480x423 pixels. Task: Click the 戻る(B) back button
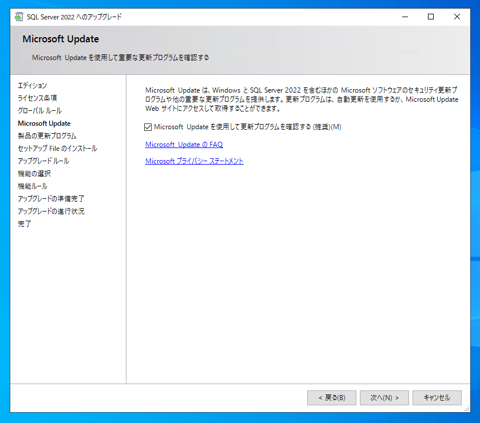[332, 398]
